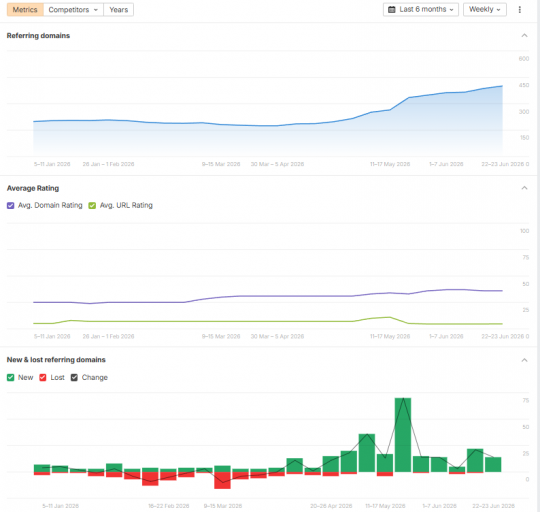Open the Weekly interval dropdown
Screen dimensions: 540x512
point(485,9)
